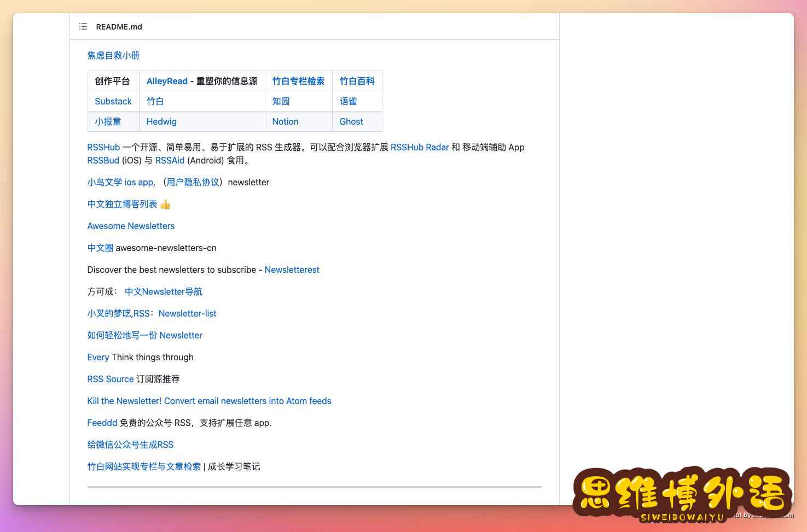Screen dimensions: 807x532
Task: Open the Newsletter-list link
Action: (188, 313)
